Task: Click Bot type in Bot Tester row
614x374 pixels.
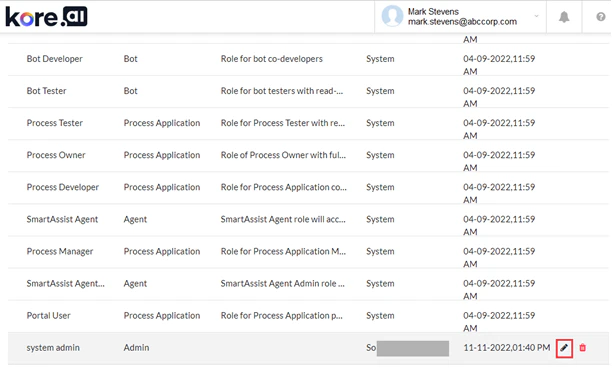Action: point(130,91)
